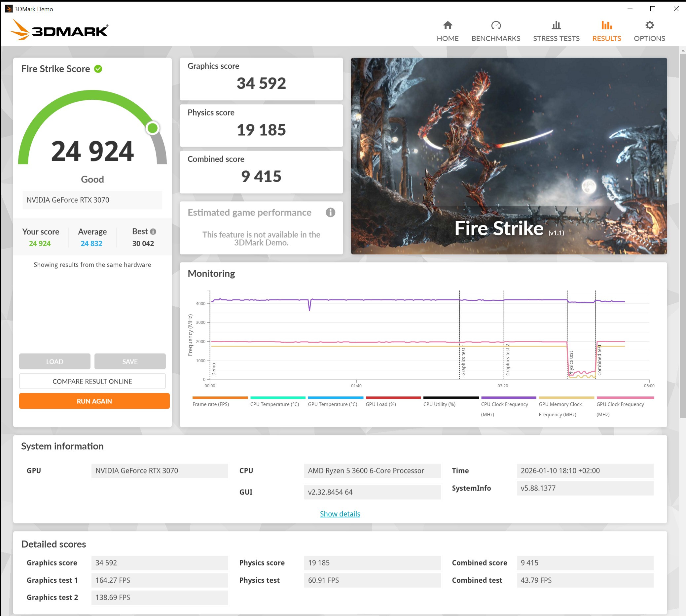Click the Home house icon
The height and width of the screenshot is (616, 686).
(x=447, y=25)
